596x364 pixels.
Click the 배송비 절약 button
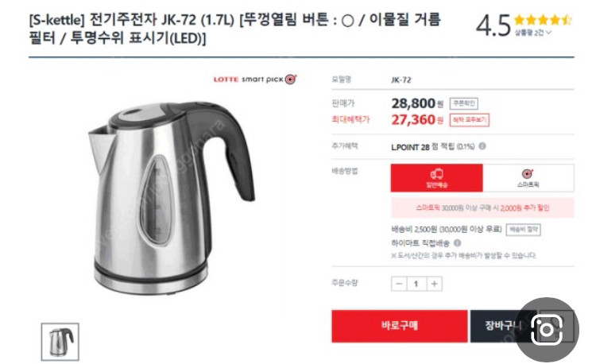click(523, 230)
